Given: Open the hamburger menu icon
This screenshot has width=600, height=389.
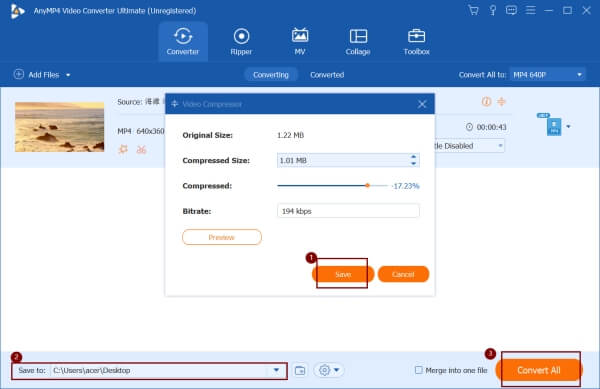Looking at the screenshot, I should click(x=530, y=10).
